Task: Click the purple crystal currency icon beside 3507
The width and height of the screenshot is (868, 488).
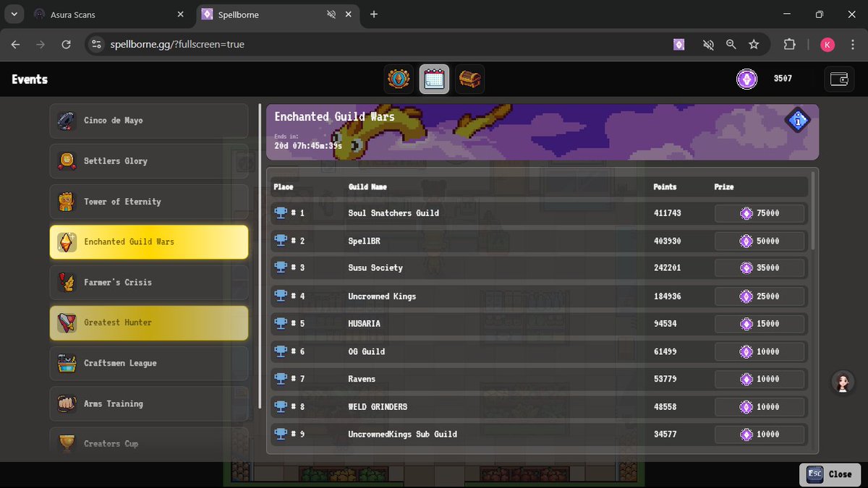Action: pyautogui.click(x=746, y=79)
